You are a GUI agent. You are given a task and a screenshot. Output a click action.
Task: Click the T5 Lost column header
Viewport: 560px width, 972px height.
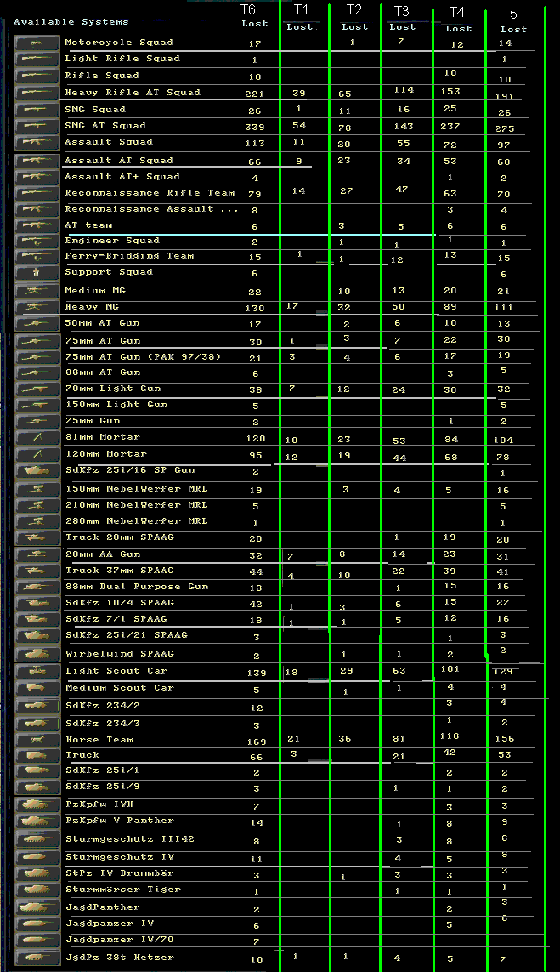(x=513, y=20)
